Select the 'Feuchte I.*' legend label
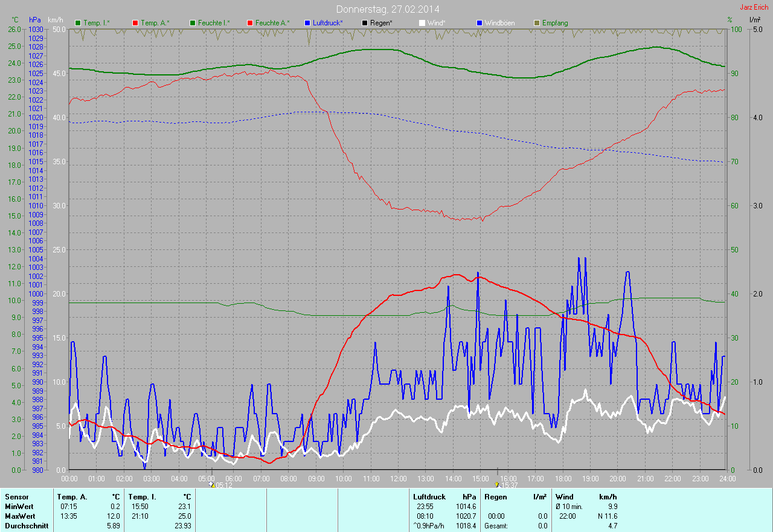773x532 pixels. point(214,23)
